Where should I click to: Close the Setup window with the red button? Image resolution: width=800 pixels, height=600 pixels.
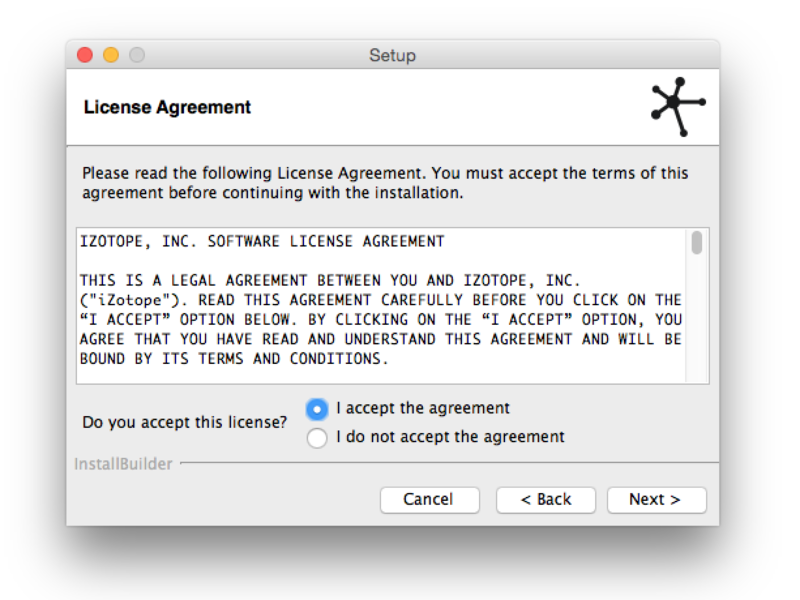(x=85, y=55)
